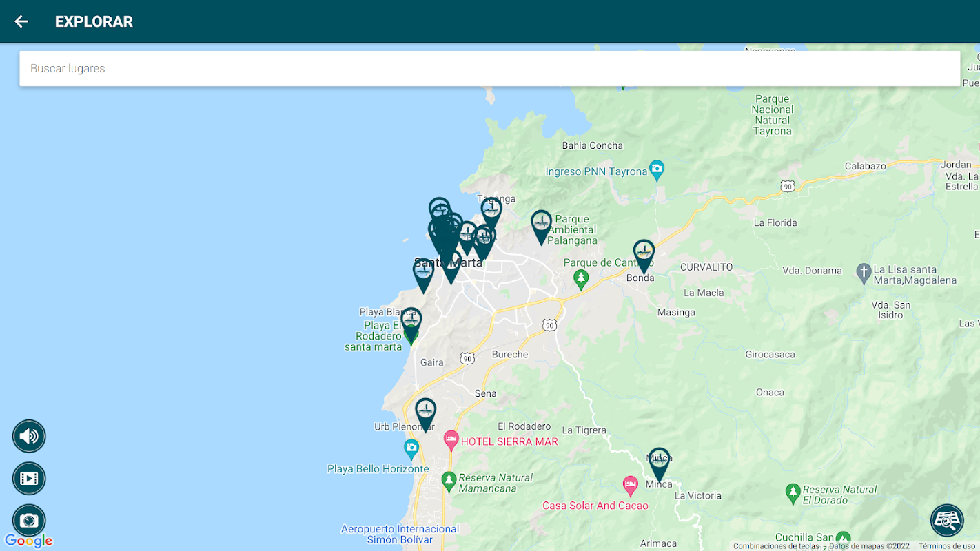The image size is (980, 551).
Task: Tap the Reserva Natural Mamancana marker
Action: [x=449, y=481]
